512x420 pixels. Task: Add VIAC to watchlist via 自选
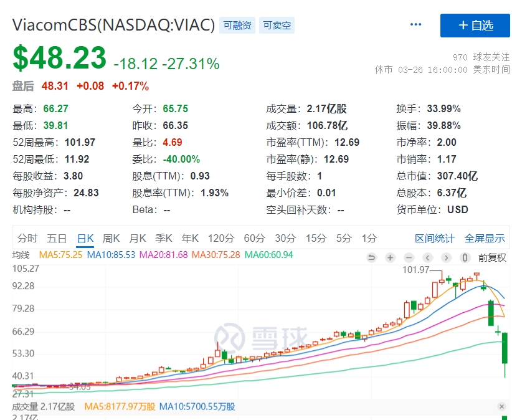coord(475,25)
